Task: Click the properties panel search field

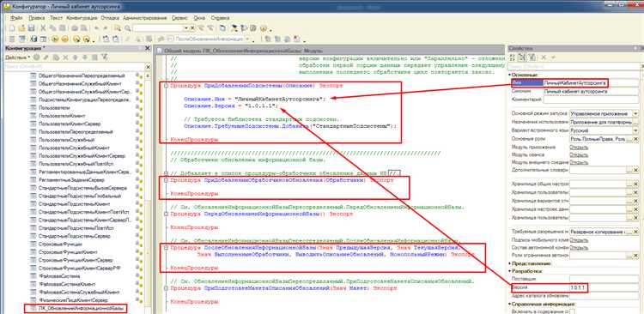Action: pos(573,67)
